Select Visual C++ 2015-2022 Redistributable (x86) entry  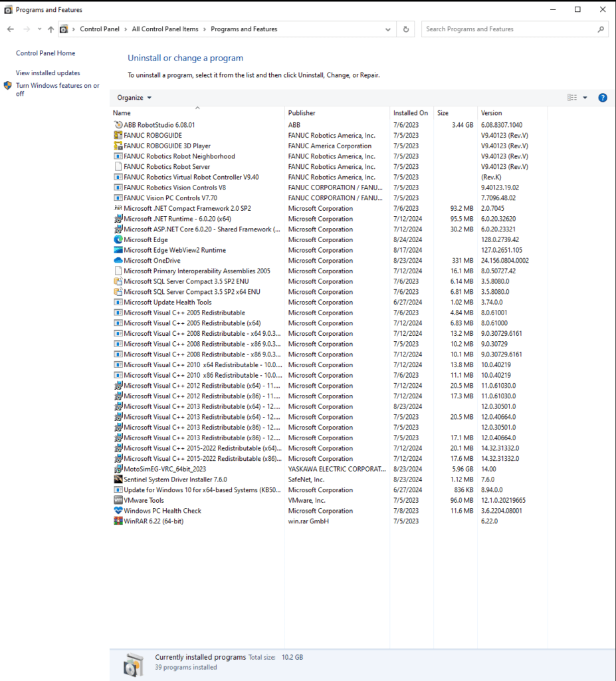[x=203, y=458]
